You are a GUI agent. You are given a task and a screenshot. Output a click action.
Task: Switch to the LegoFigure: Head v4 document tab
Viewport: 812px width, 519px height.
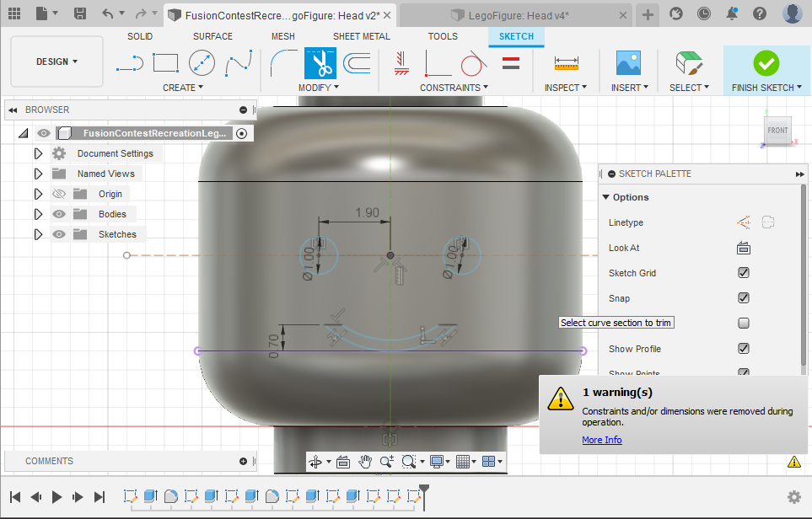516,15
